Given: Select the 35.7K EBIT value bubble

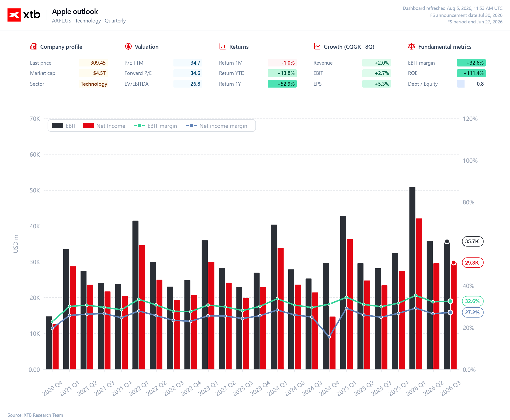Looking at the screenshot, I should pyautogui.click(x=473, y=241).
